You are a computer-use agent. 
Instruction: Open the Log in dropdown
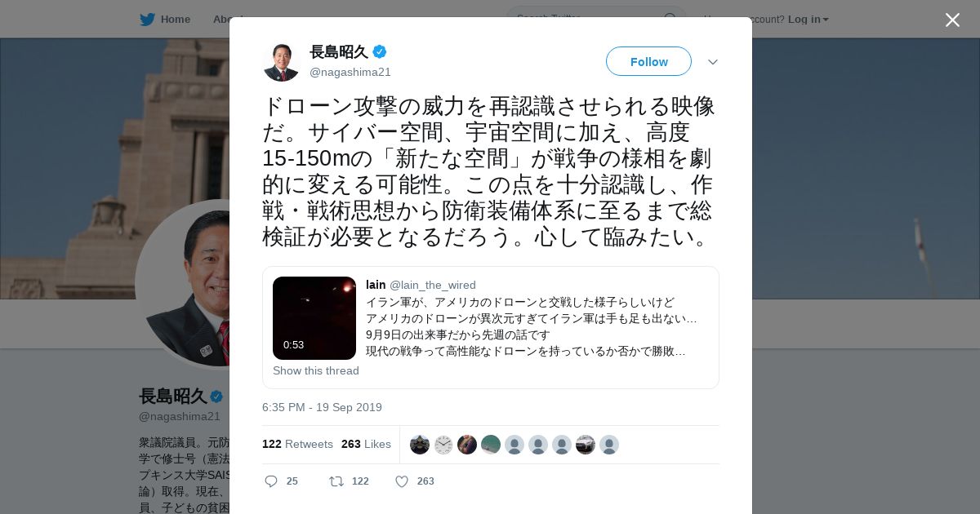tap(808, 19)
